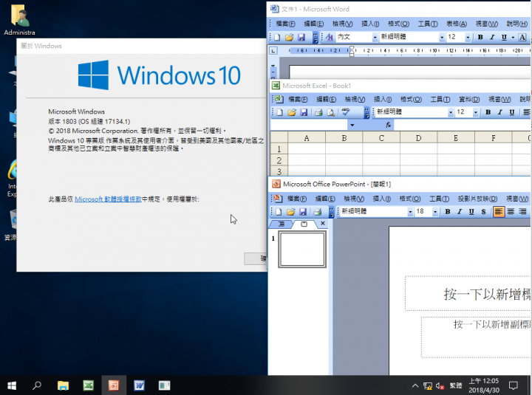Run the spelling check icon in Excel
532x395 pixels.
point(346,112)
